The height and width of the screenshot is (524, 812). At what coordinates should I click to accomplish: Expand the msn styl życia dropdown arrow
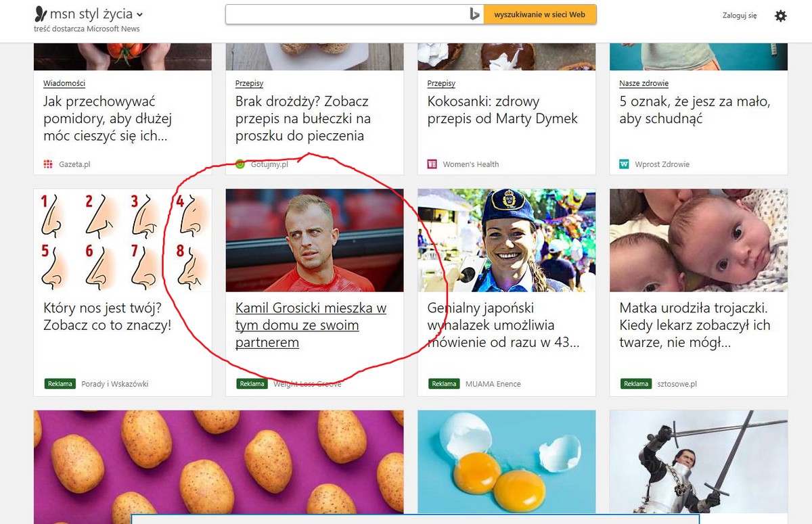pyautogui.click(x=139, y=15)
